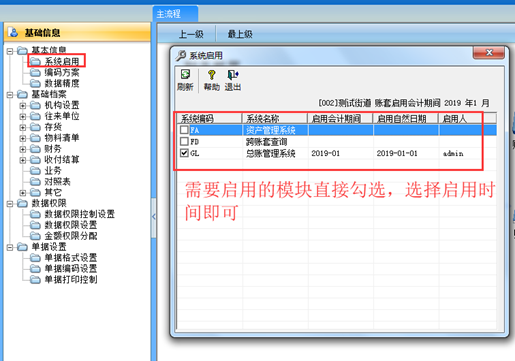Click the 2019-01-01 date cell

point(406,153)
